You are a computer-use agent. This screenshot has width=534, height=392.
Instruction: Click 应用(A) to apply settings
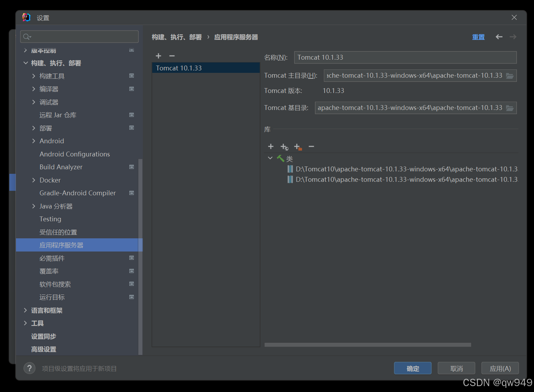tap(500, 368)
